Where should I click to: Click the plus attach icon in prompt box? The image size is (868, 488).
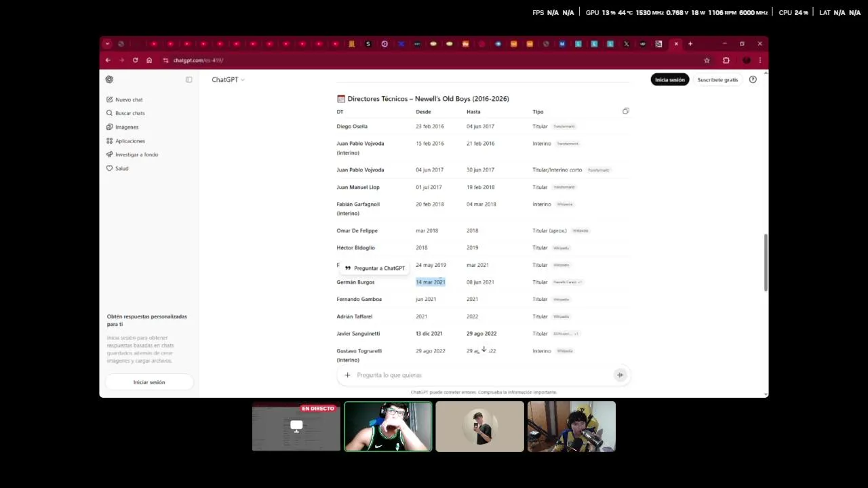pos(347,375)
